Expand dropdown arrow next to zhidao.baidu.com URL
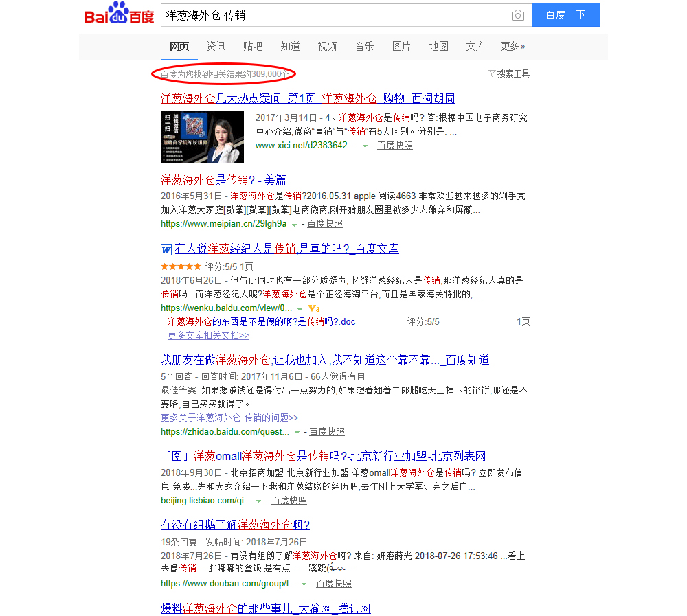Image resolution: width=687 pixels, height=616 pixels. (297, 433)
